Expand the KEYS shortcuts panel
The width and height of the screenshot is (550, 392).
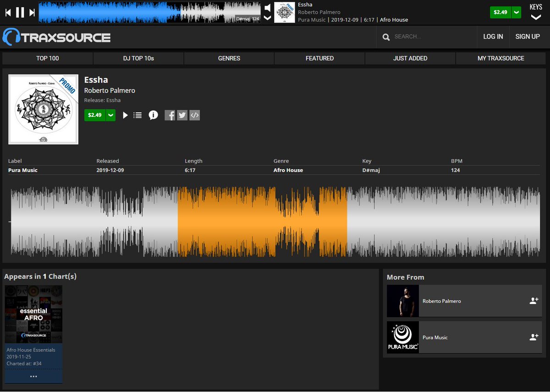coord(536,12)
